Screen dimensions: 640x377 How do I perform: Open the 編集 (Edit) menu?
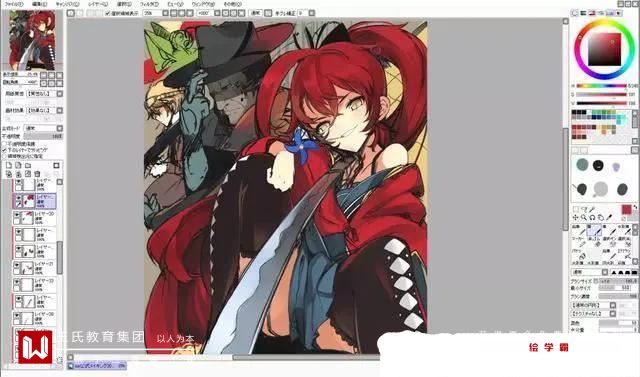(39, 4)
